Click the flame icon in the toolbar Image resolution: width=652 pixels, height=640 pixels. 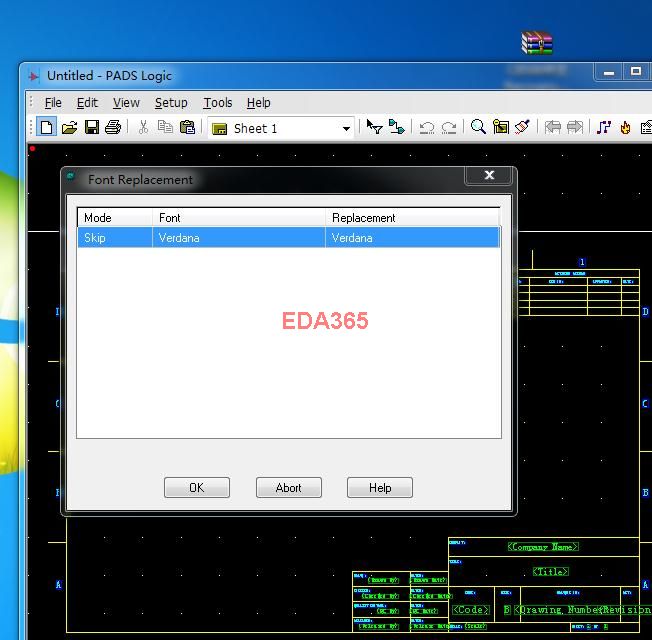click(625, 127)
